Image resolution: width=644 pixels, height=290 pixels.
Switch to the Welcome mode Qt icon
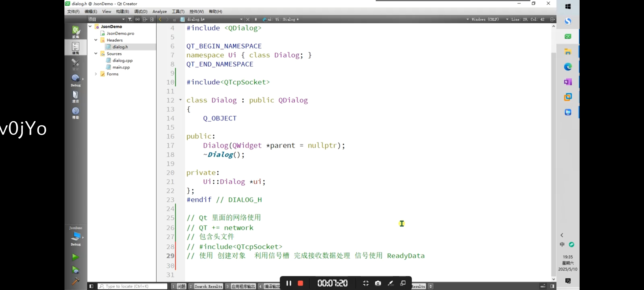click(x=76, y=32)
